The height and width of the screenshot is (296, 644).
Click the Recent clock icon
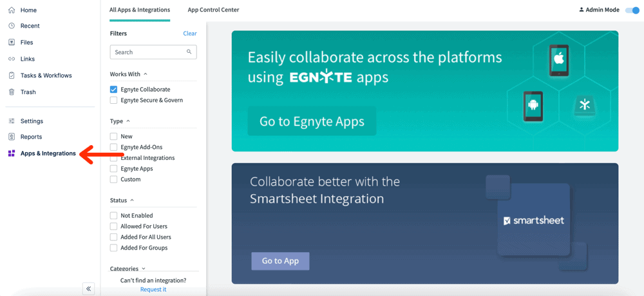coord(12,26)
